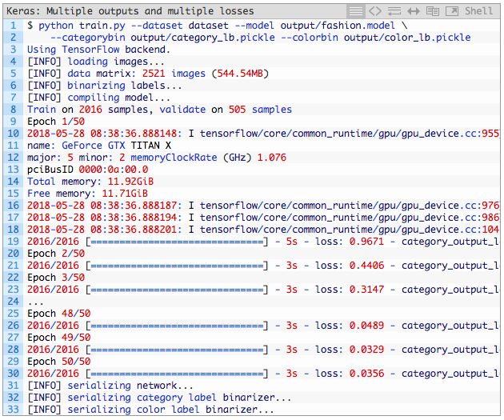Click the Shell language label
Viewport: 504px width, 420px height.
pyautogui.click(x=479, y=11)
